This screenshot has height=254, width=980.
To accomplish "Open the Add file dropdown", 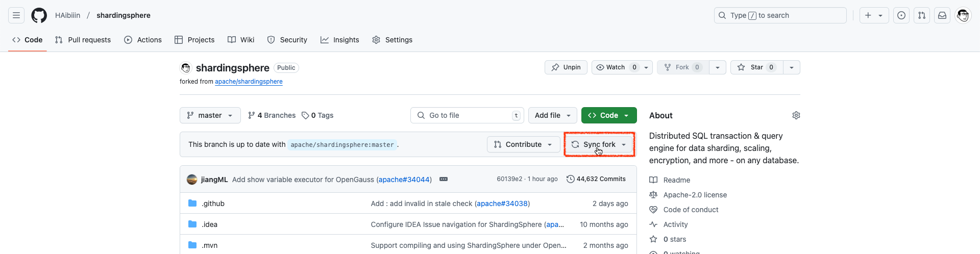I will [x=553, y=115].
